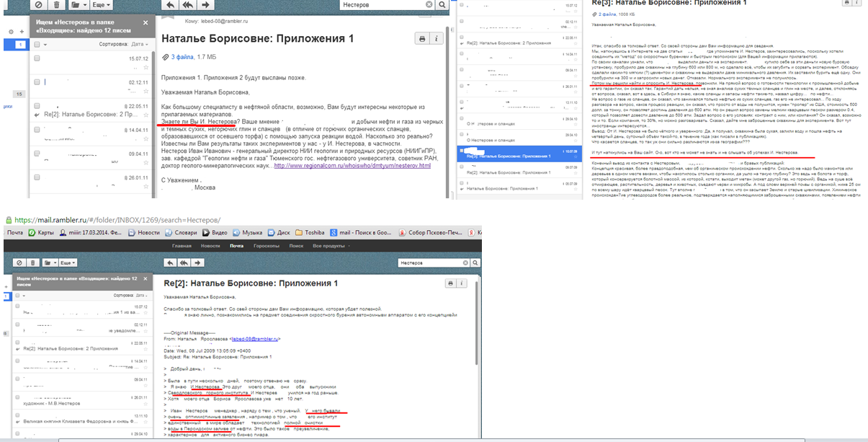Delete via trash icon in the 'Re[2]' mail window

pos(32,262)
